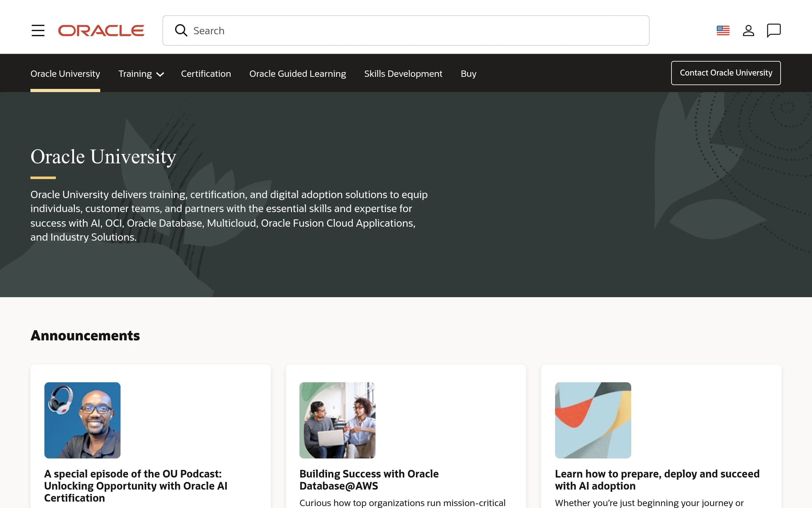Open the Certification nav item
The width and height of the screenshot is (812, 508).
click(x=206, y=74)
